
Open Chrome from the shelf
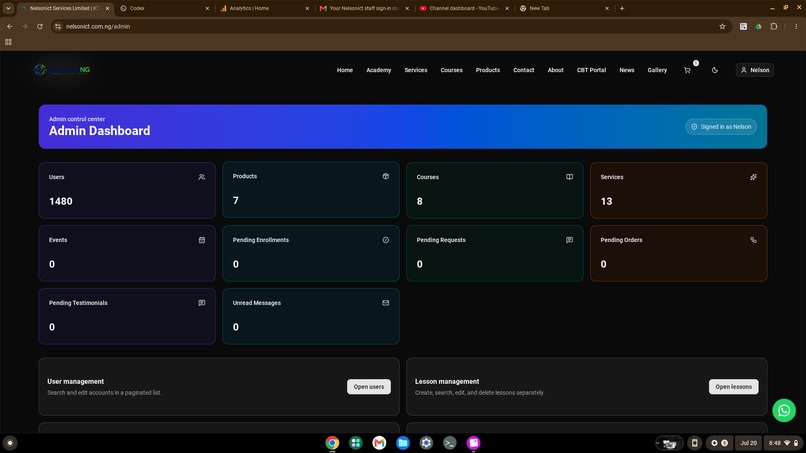(332, 443)
